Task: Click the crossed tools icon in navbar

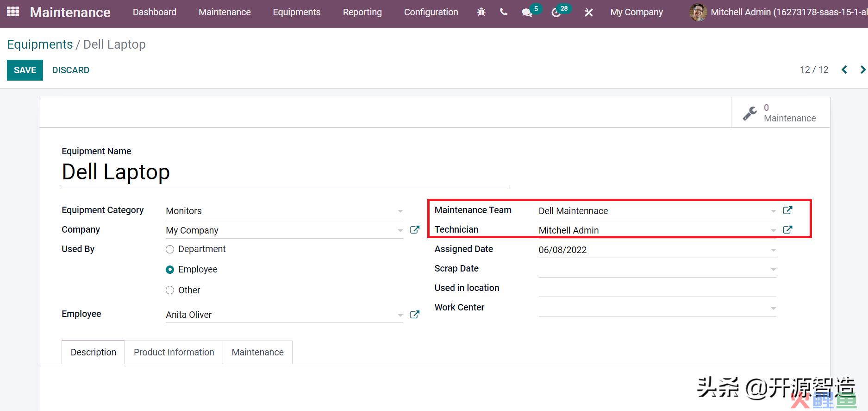Action: (588, 13)
